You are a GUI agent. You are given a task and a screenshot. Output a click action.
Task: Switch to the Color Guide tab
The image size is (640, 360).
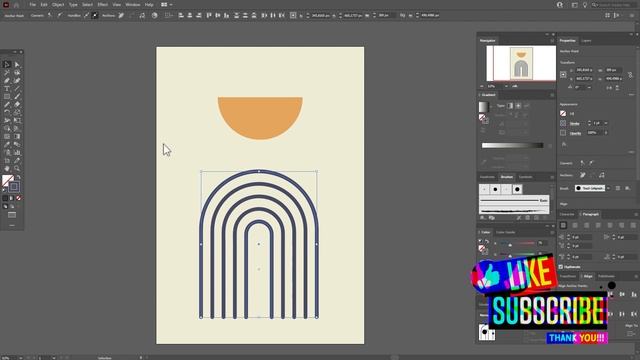click(505, 232)
